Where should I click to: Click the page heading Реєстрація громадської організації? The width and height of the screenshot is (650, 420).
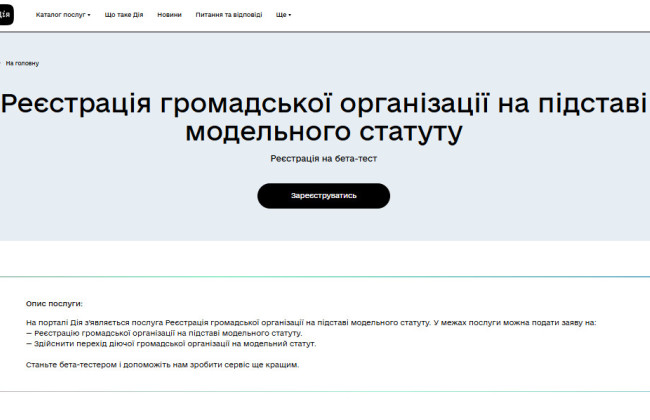(323, 117)
